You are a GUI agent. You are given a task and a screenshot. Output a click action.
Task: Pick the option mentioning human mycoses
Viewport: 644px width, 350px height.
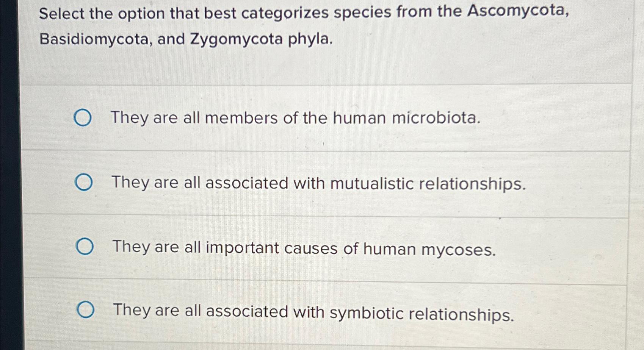point(303,248)
